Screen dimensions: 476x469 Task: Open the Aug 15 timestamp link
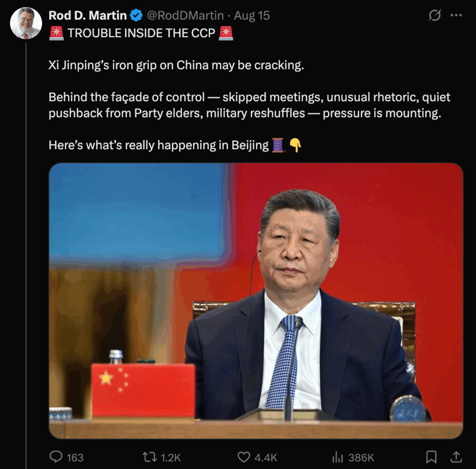click(x=251, y=15)
